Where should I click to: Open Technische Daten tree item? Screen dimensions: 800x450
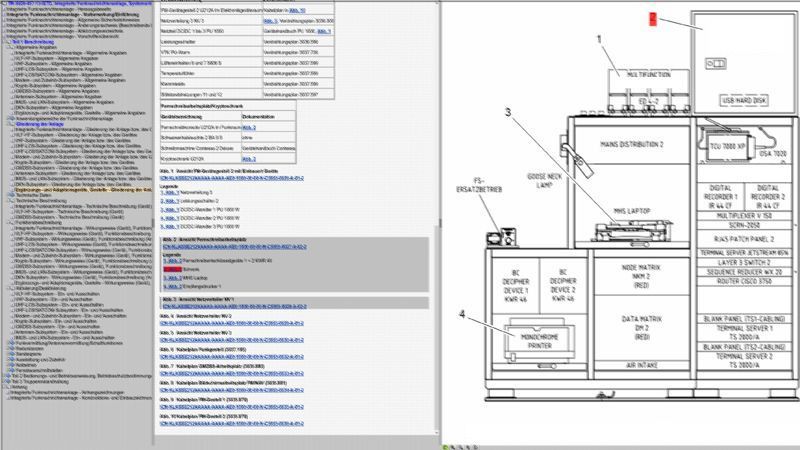(33, 195)
